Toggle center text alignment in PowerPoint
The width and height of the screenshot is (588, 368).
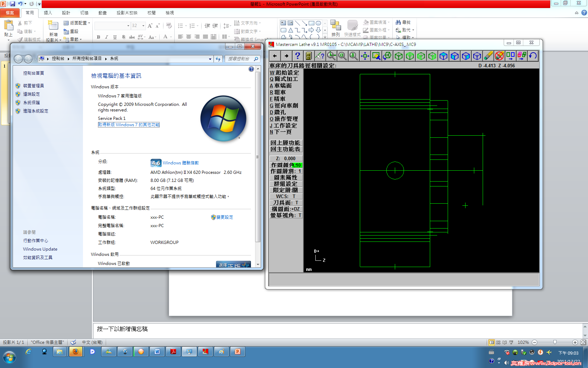pyautogui.click(x=189, y=37)
